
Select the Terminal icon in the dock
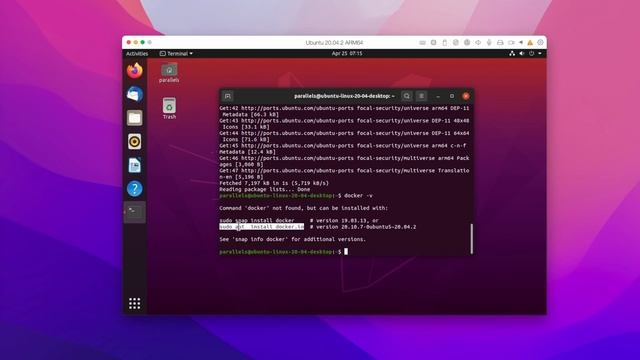[134, 212]
